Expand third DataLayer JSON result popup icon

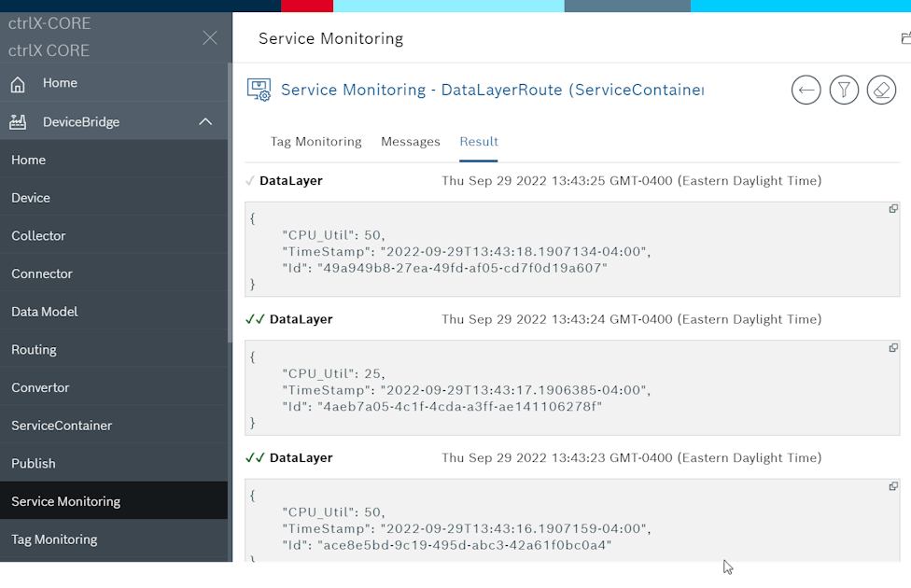(x=893, y=486)
